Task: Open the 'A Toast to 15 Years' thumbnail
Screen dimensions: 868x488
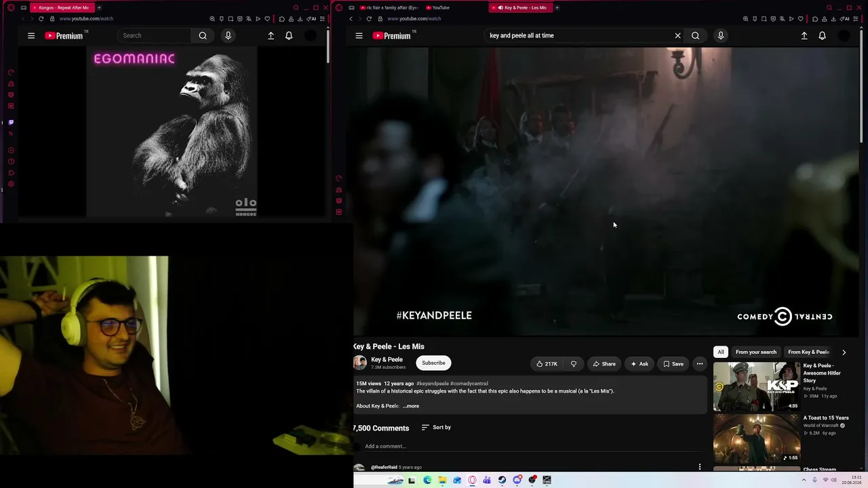Action: (x=757, y=439)
